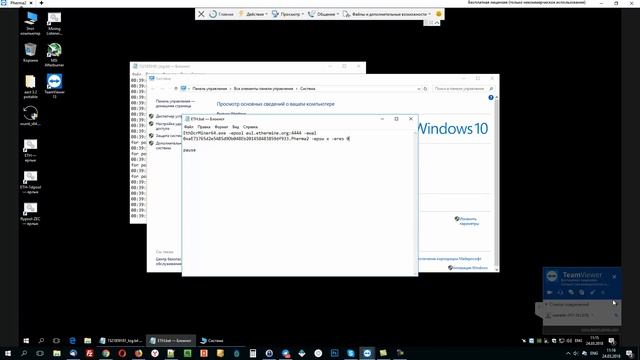The width and height of the screenshot is (640, 360).
Task: Switch to 'Система' in the remote taskbar
Action: pyautogui.click(x=212, y=340)
